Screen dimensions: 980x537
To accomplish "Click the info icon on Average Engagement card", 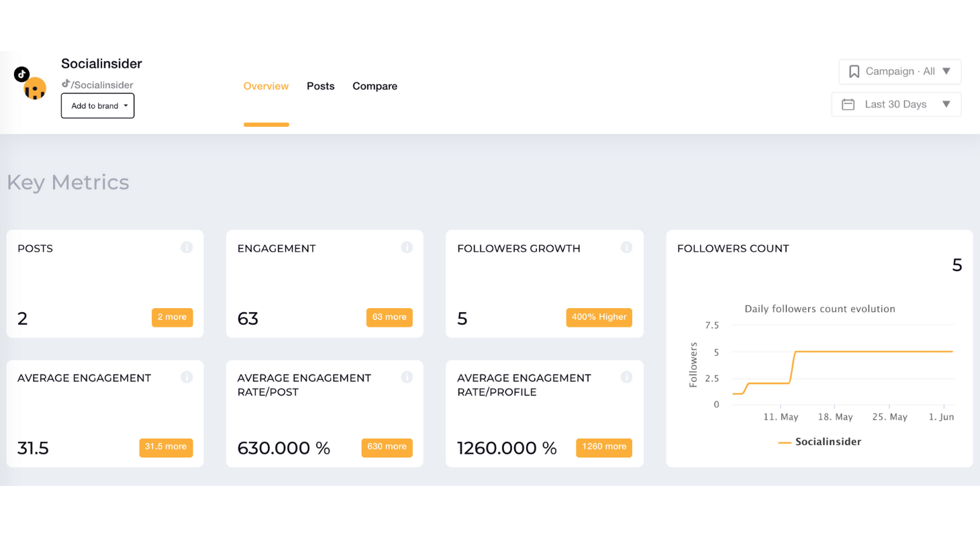I will (187, 377).
